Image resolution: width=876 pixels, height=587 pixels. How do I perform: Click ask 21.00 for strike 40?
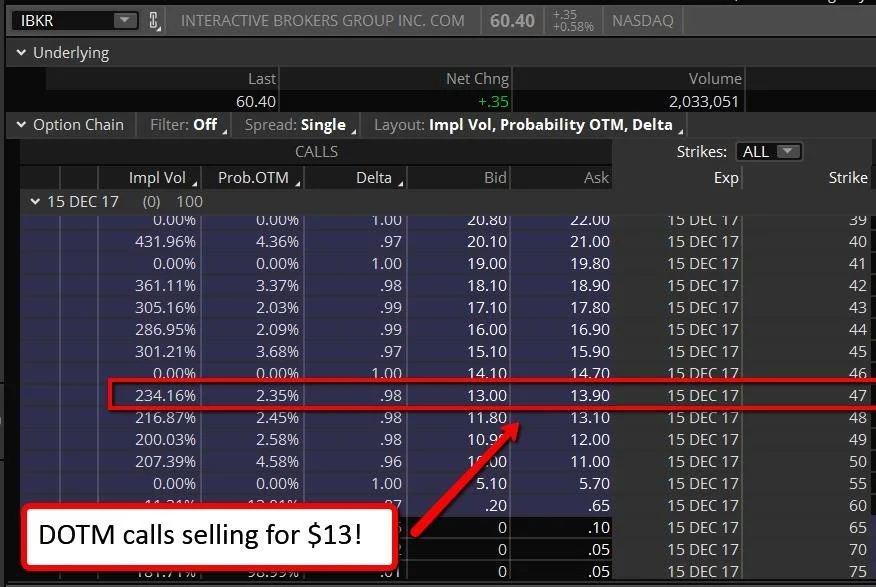pos(589,241)
